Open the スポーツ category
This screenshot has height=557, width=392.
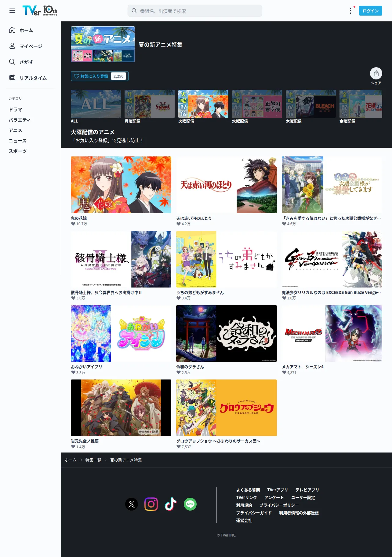[18, 151]
